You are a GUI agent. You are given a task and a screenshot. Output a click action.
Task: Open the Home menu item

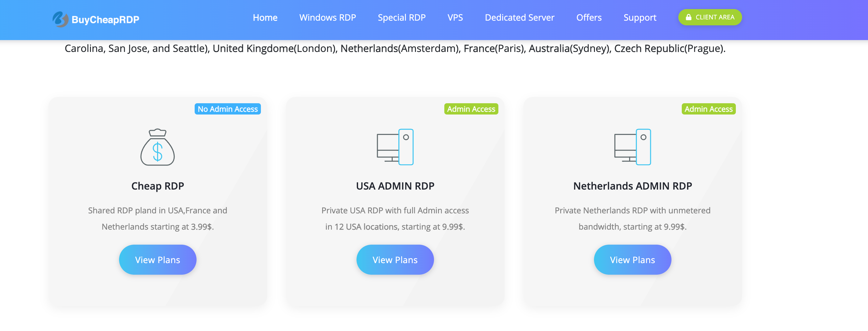click(x=265, y=18)
